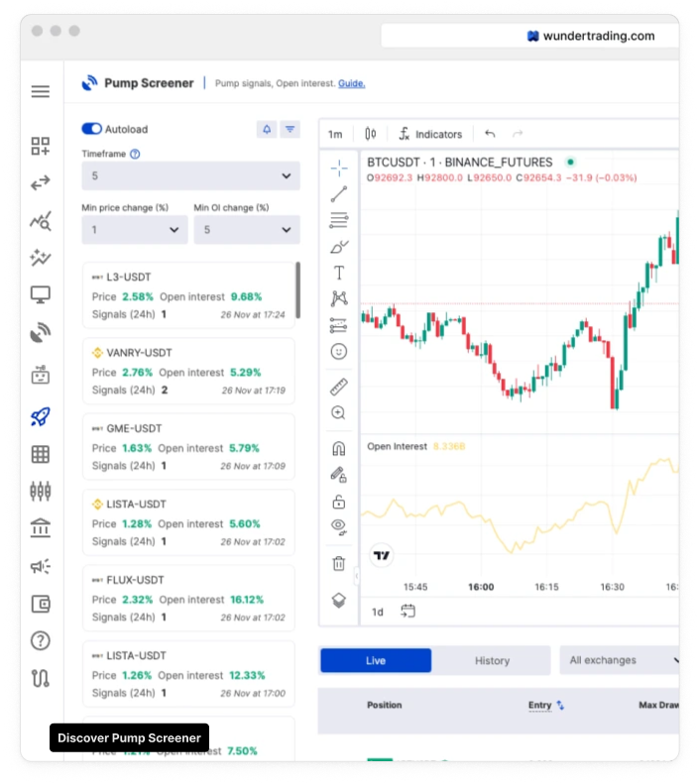Select the LISTA-USDT card with 12.33% interest
The height and width of the screenshot is (784, 698).
[x=188, y=674]
